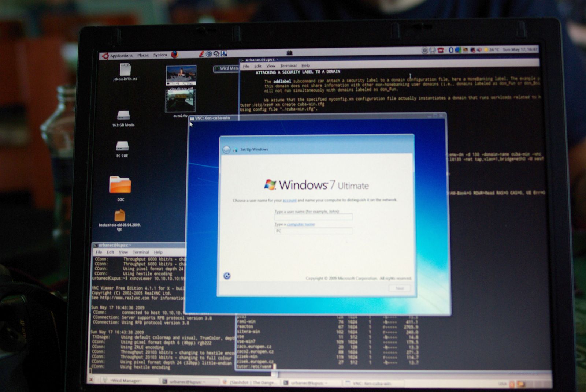Image resolution: width=586 pixels, height=392 pixels.
Task: Click the Ease of Access icon in setup
Action: (x=227, y=276)
